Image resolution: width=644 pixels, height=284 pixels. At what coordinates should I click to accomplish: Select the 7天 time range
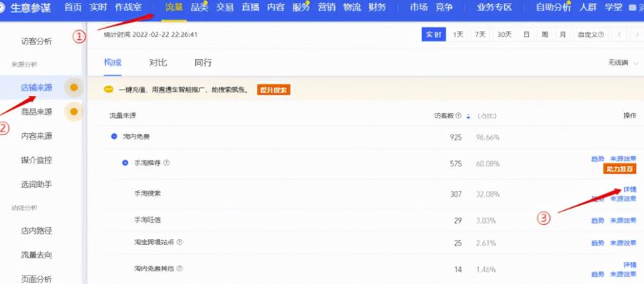480,35
